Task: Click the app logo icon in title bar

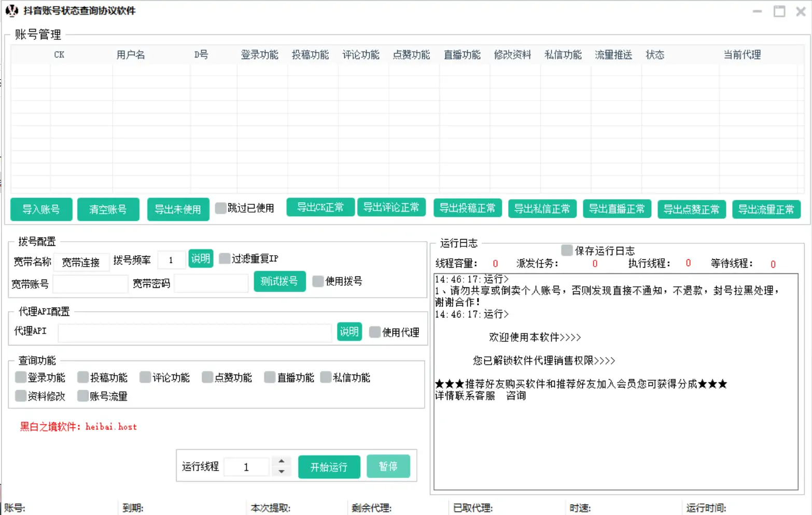Action: 11,10
